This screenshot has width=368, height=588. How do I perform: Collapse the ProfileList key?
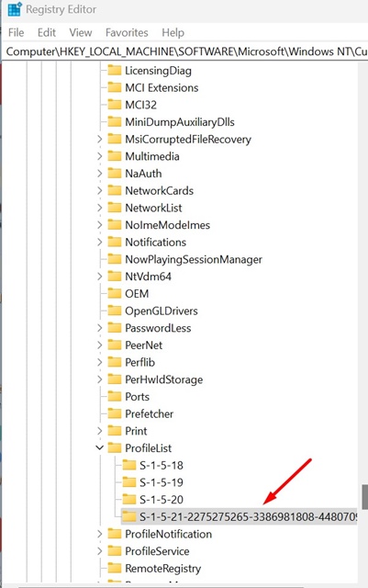pyautogui.click(x=100, y=447)
